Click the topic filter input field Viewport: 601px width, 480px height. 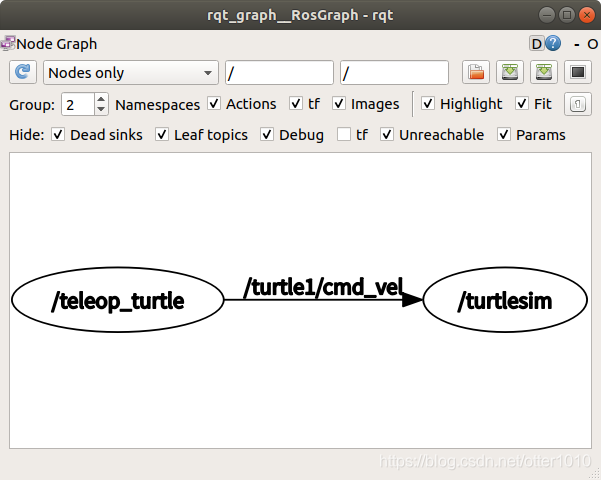point(394,72)
